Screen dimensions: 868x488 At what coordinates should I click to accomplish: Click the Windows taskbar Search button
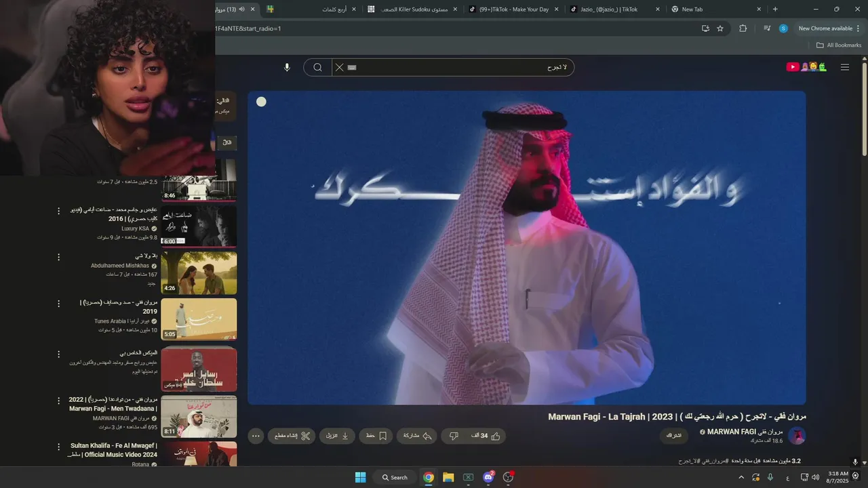395,477
